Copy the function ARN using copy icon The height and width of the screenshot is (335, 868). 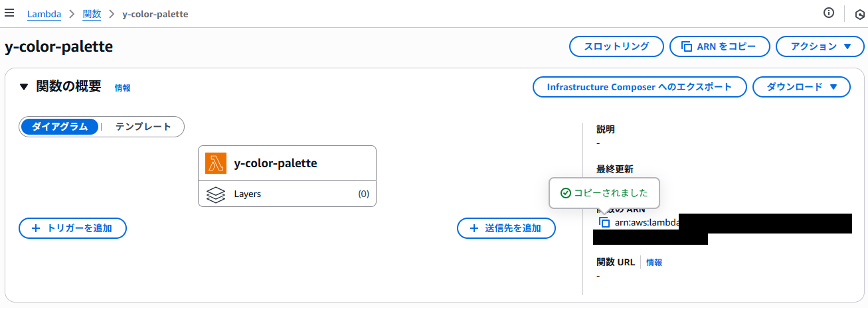point(604,222)
